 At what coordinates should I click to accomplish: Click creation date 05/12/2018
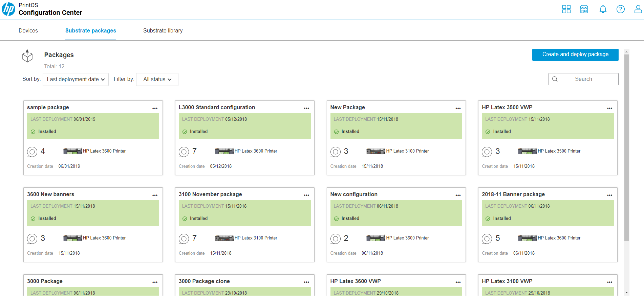click(x=221, y=166)
